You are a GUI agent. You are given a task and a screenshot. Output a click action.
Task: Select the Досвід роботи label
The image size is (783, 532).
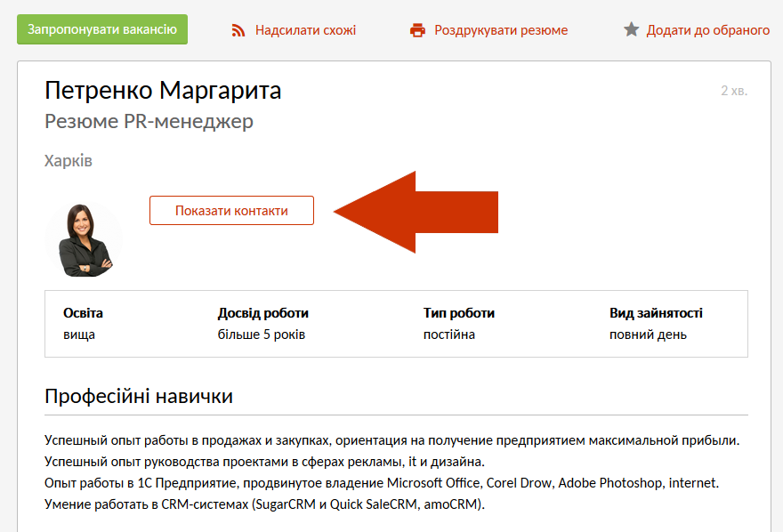(262, 313)
